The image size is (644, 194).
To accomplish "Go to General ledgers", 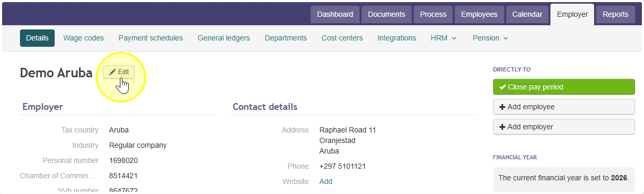I will pos(224,38).
